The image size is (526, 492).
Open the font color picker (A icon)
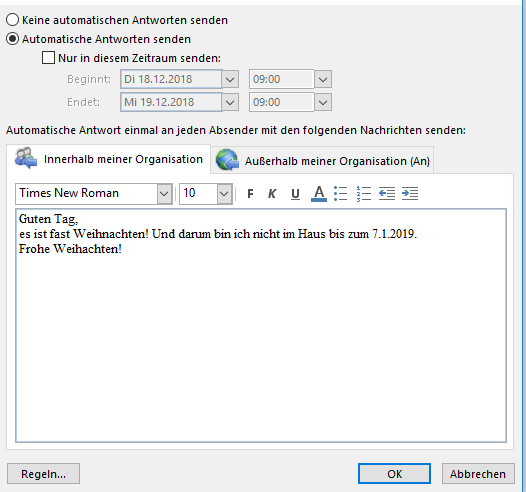[x=319, y=194]
